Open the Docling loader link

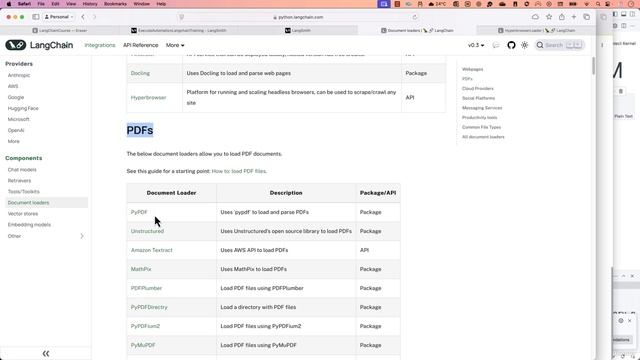[x=140, y=73]
